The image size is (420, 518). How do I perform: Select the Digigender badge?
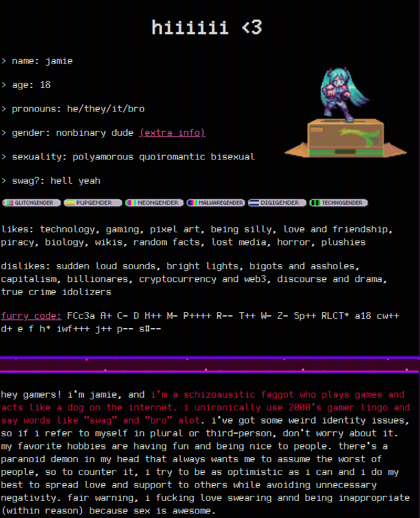pyautogui.click(x=277, y=202)
